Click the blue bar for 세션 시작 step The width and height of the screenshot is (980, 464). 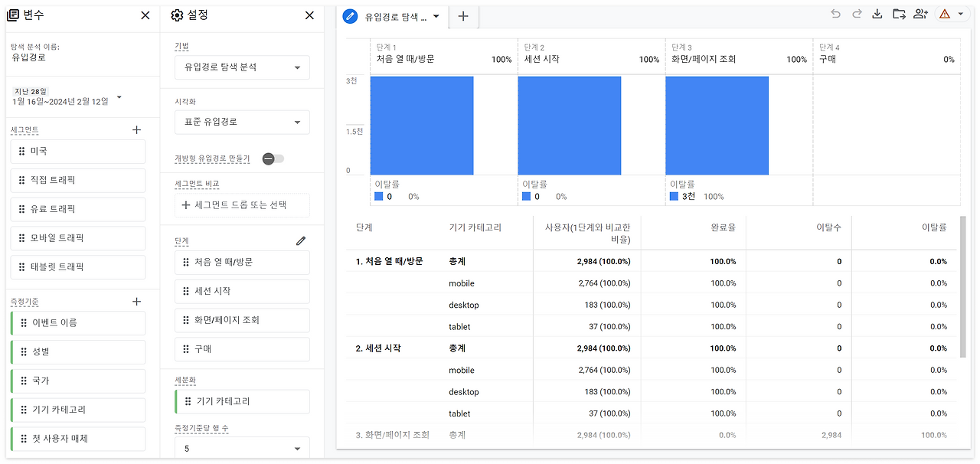(569, 125)
